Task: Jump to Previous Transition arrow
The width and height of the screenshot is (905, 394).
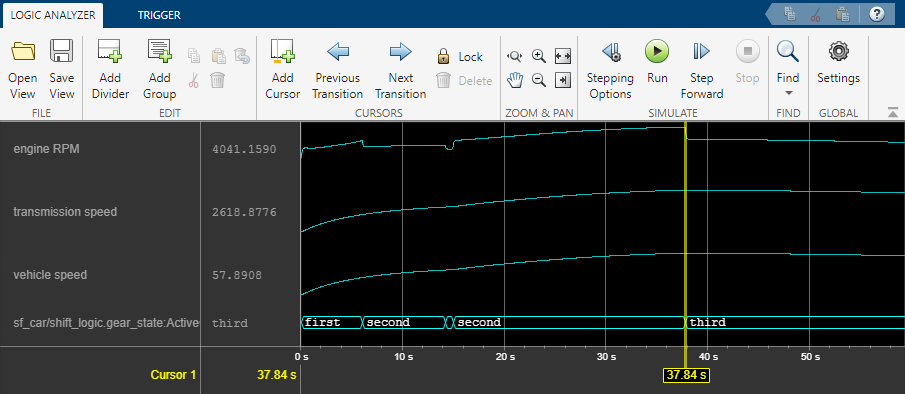Action: point(338,70)
